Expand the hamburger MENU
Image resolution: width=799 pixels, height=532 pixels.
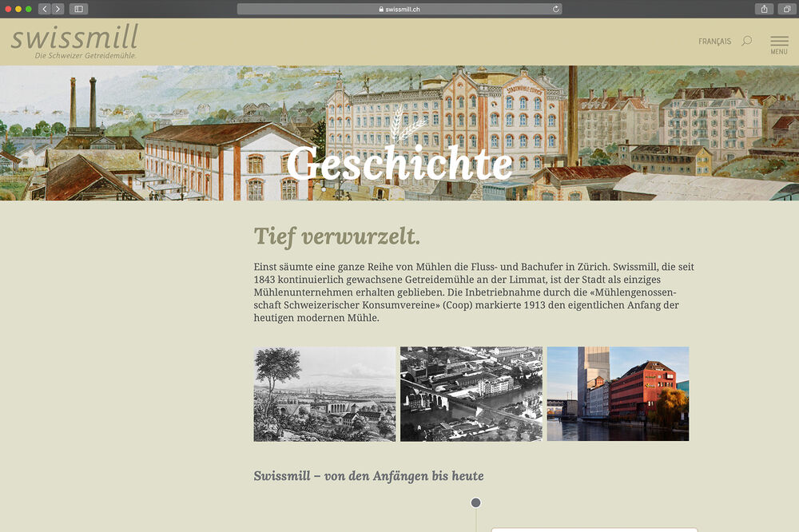(778, 43)
